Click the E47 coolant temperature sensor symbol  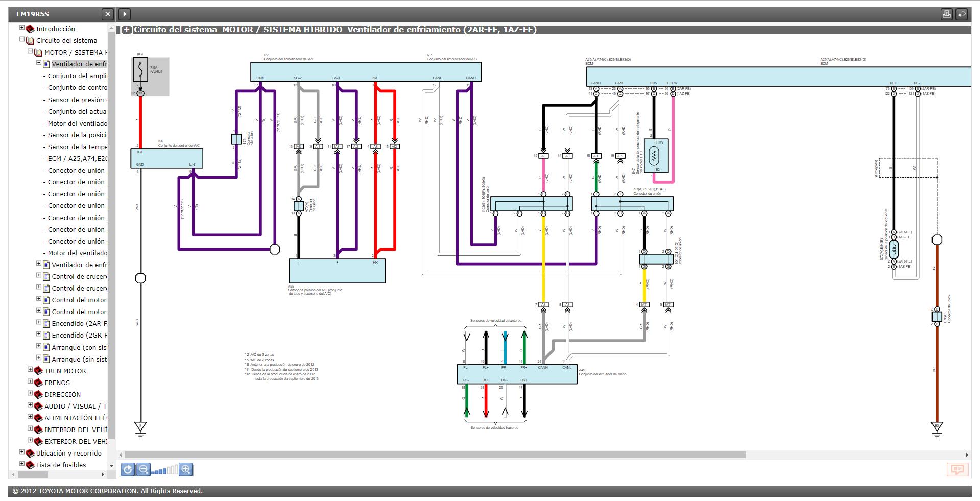[656, 155]
